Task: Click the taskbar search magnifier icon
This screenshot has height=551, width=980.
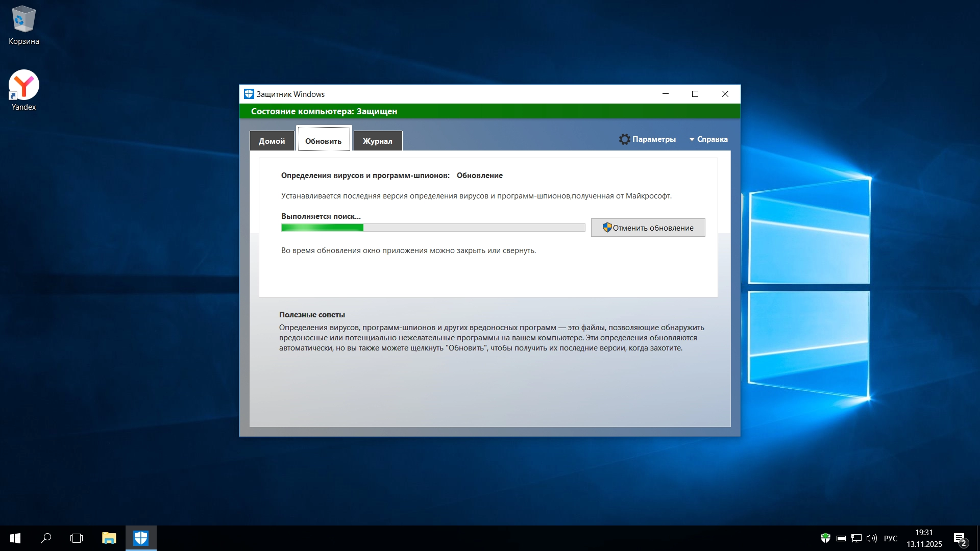Action: pos(46,538)
